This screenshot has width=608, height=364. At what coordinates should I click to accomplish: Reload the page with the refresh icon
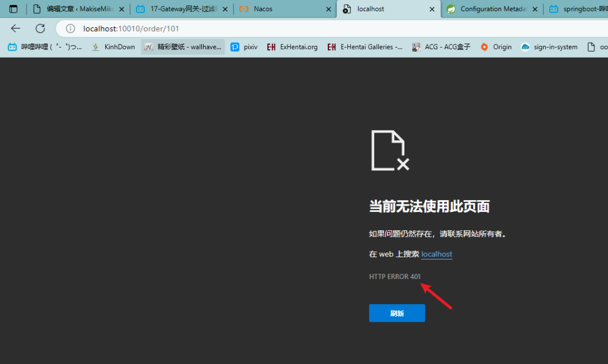[x=40, y=29]
